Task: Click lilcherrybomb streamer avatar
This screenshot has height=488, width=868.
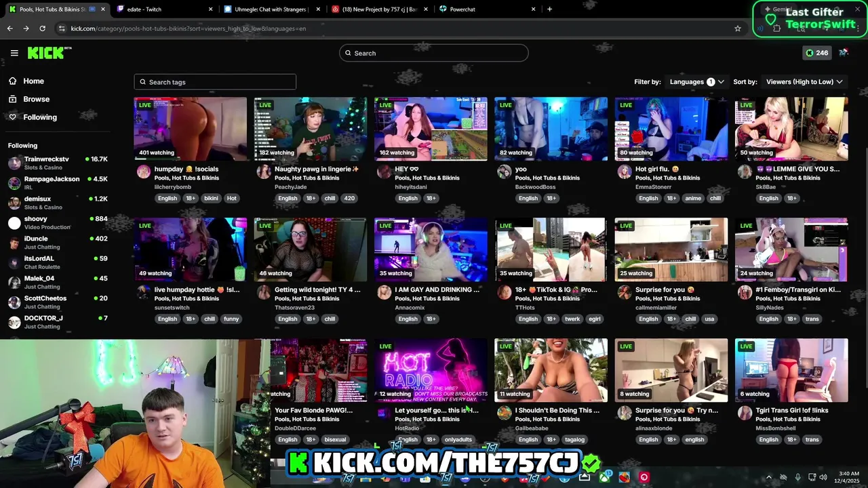Action: (x=144, y=171)
